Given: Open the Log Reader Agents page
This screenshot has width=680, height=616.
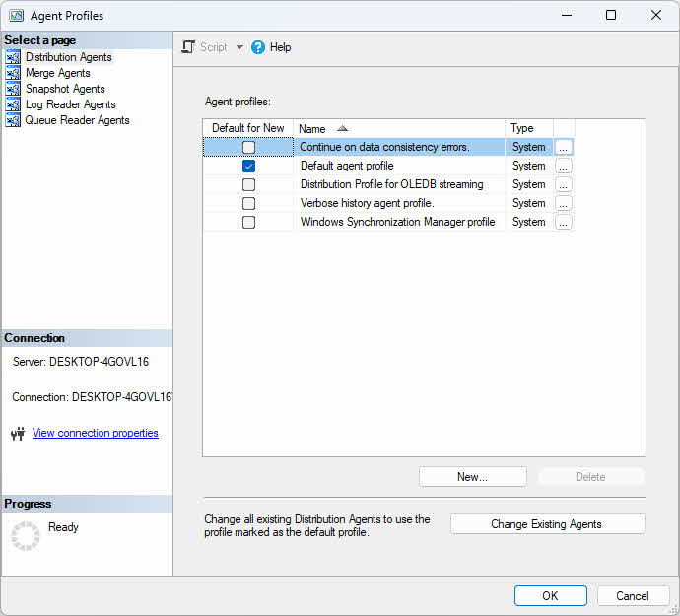Looking at the screenshot, I should click(70, 104).
